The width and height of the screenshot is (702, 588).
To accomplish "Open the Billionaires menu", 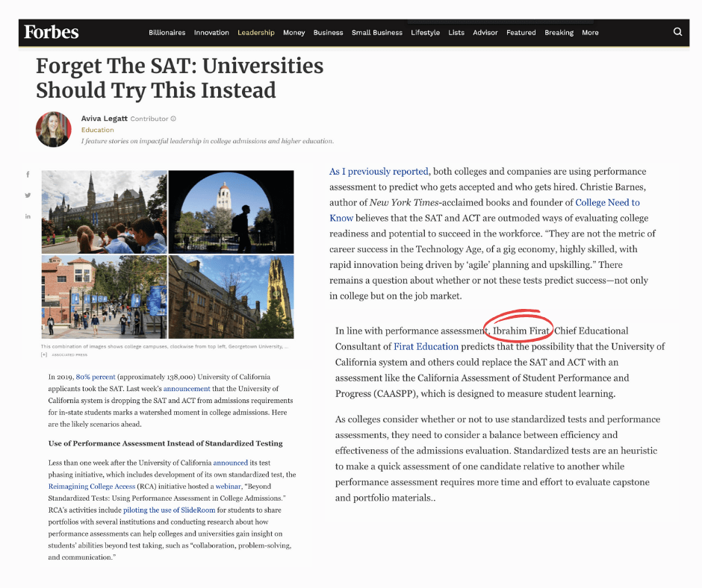I will pos(167,33).
